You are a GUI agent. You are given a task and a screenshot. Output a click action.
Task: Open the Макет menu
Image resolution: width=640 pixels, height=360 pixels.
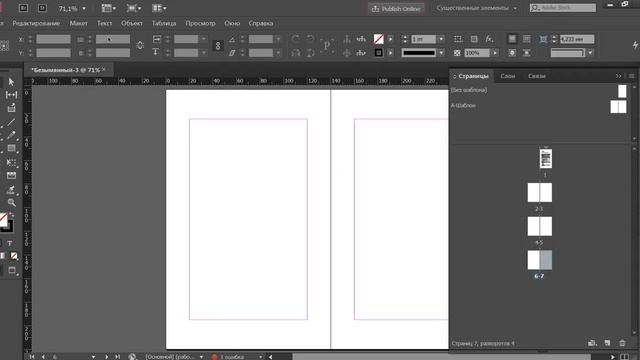coord(78,23)
